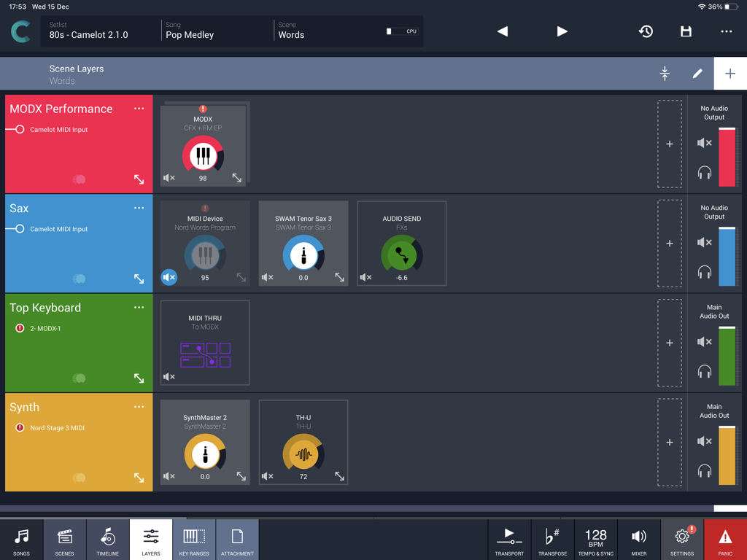Expand the Synth layer
This screenshot has width=747, height=560.
point(139,478)
